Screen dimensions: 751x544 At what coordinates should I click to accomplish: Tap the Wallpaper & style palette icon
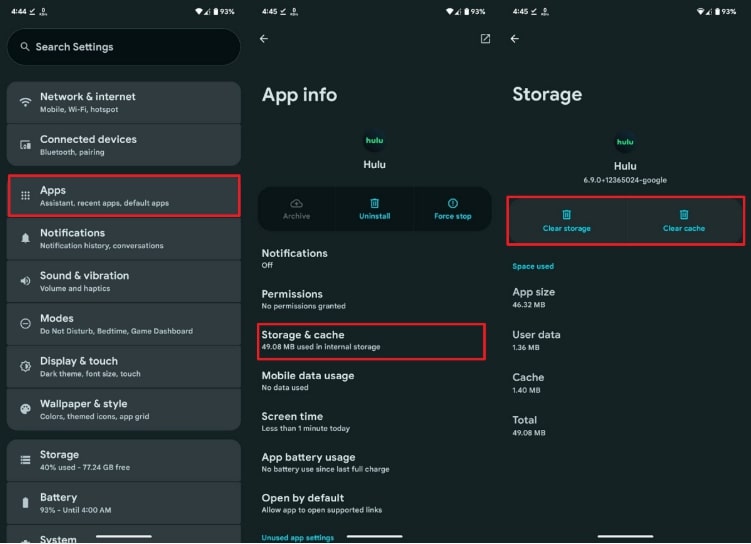point(25,409)
